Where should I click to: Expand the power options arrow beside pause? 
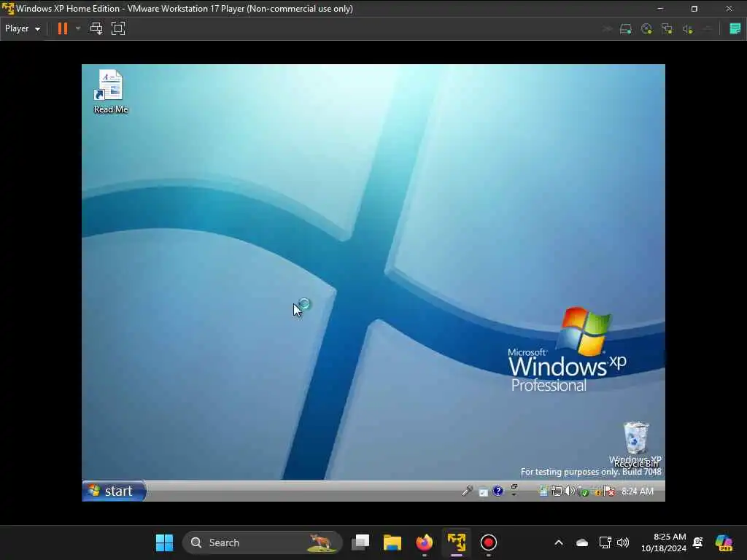point(78,28)
